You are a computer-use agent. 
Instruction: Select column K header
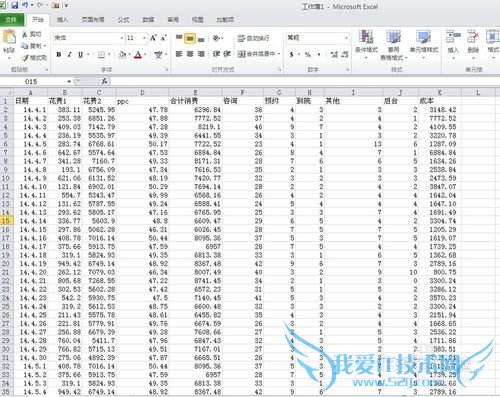439,92
